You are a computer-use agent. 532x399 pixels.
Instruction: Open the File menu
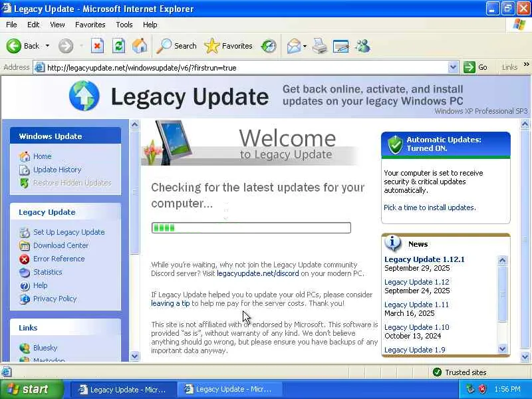[11, 25]
